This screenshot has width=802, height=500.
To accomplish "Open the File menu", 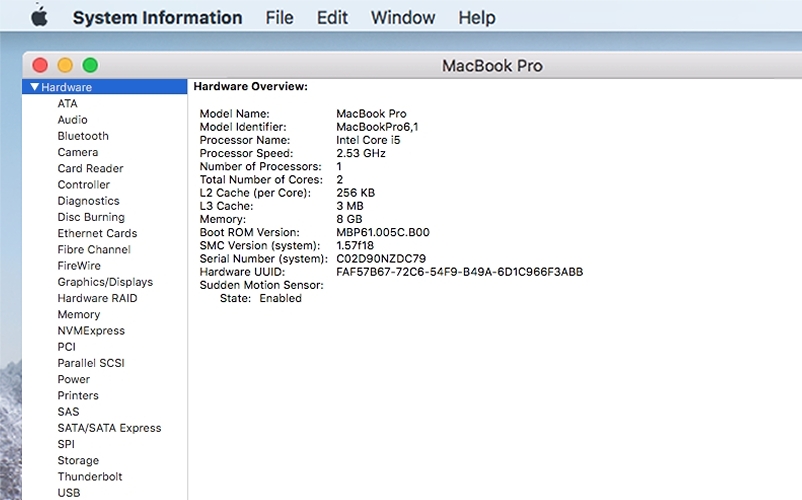I will coord(279,17).
